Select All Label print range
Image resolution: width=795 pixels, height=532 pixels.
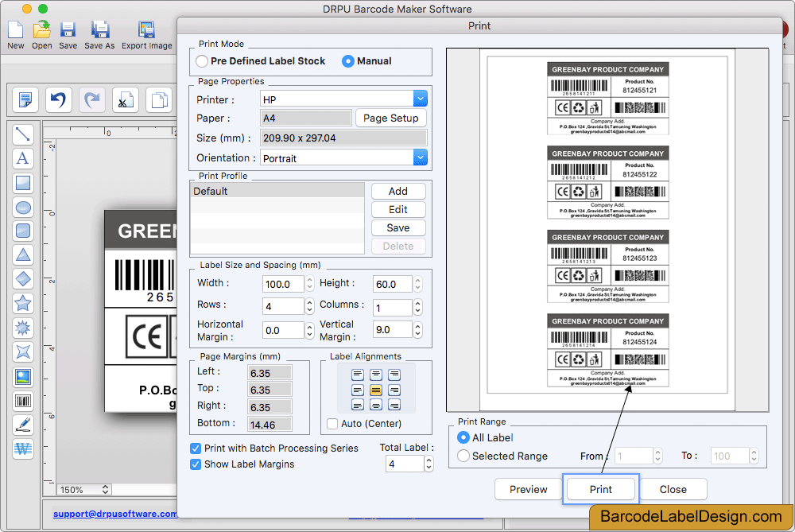pyautogui.click(x=463, y=437)
